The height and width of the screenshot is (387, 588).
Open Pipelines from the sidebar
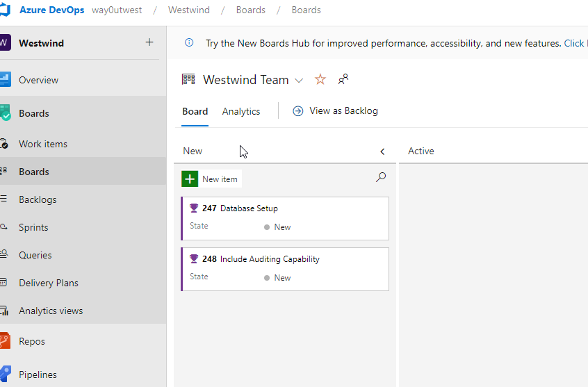pos(38,374)
